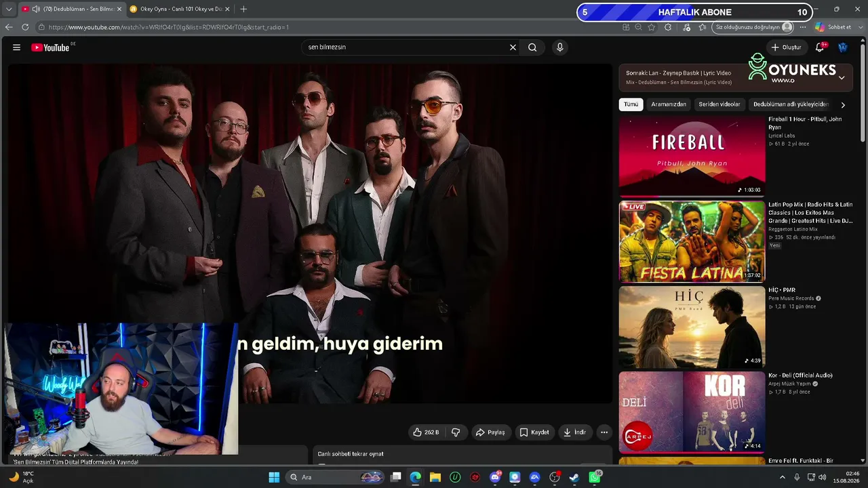The width and height of the screenshot is (868, 488).
Task: Click the Oluştur create button
Action: 786,47
